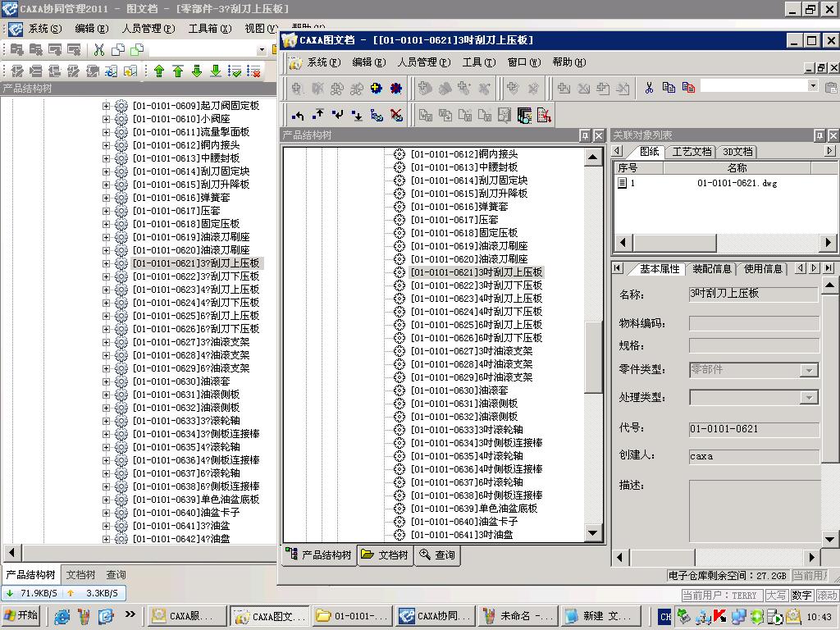
Task: Select 01-0101-0625 6吋刮刀上压板 in right tree
Action: click(x=476, y=325)
